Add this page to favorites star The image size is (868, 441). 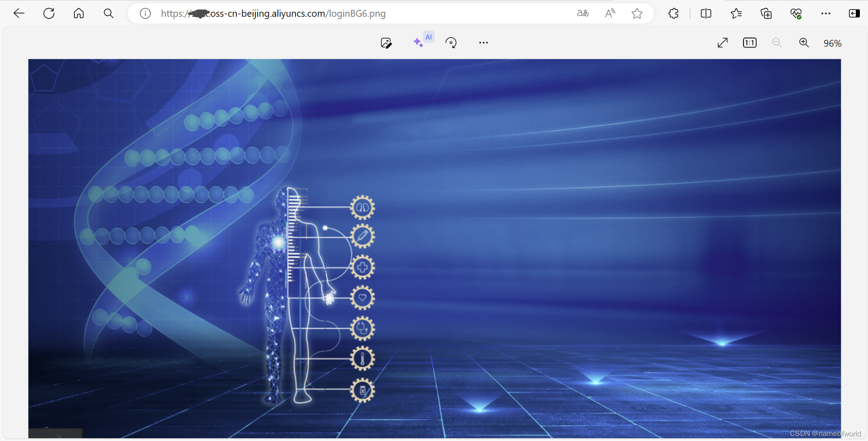(x=637, y=14)
